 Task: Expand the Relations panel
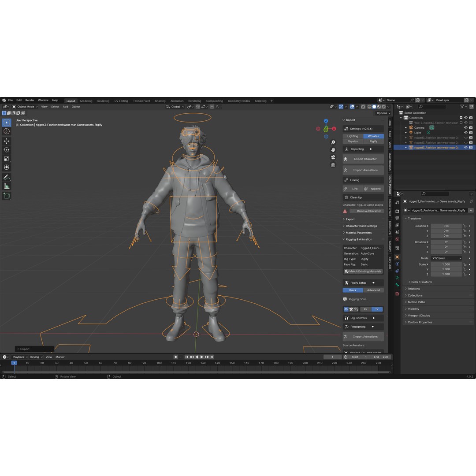[439, 289]
